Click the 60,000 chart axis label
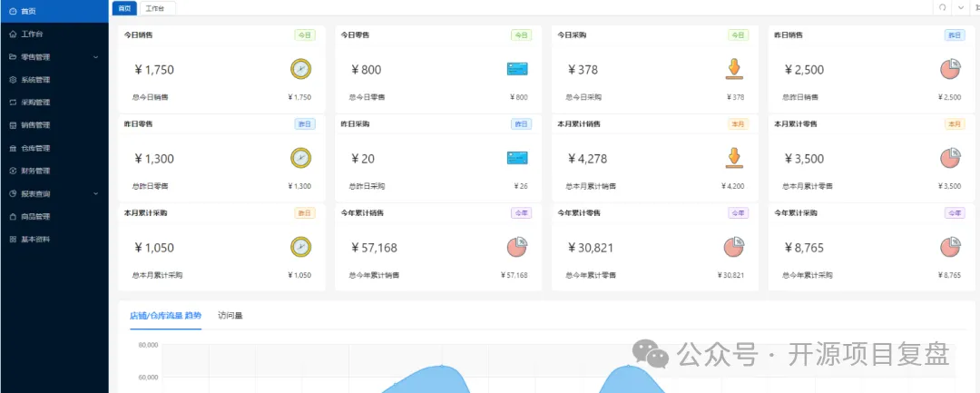The width and height of the screenshot is (980, 393). coord(148,378)
